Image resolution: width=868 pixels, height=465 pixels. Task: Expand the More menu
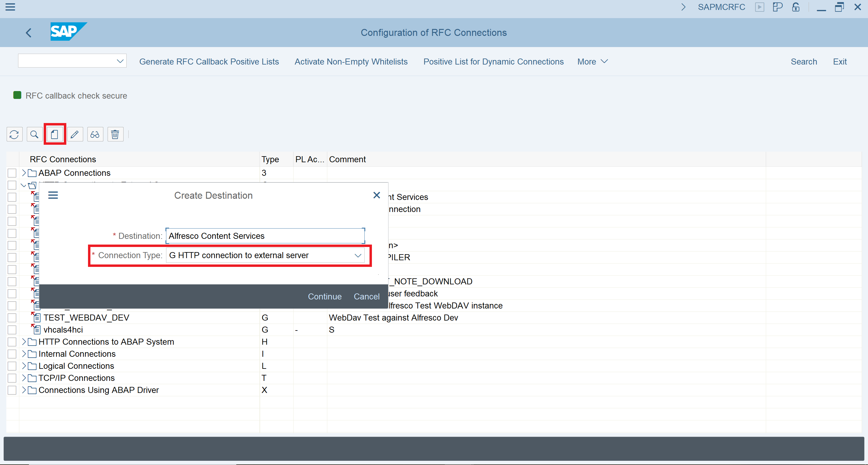[x=592, y=62]
